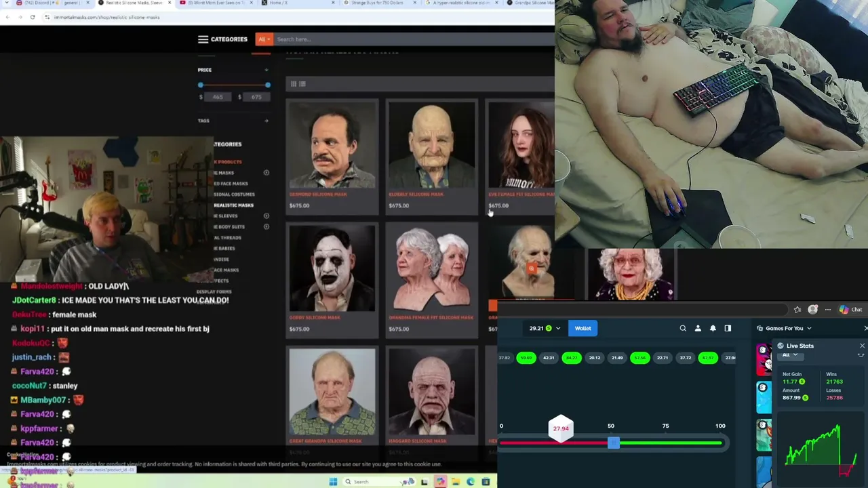Open the casino account profile icon
The height and width of the screenshot is (488, 868).
698,328
